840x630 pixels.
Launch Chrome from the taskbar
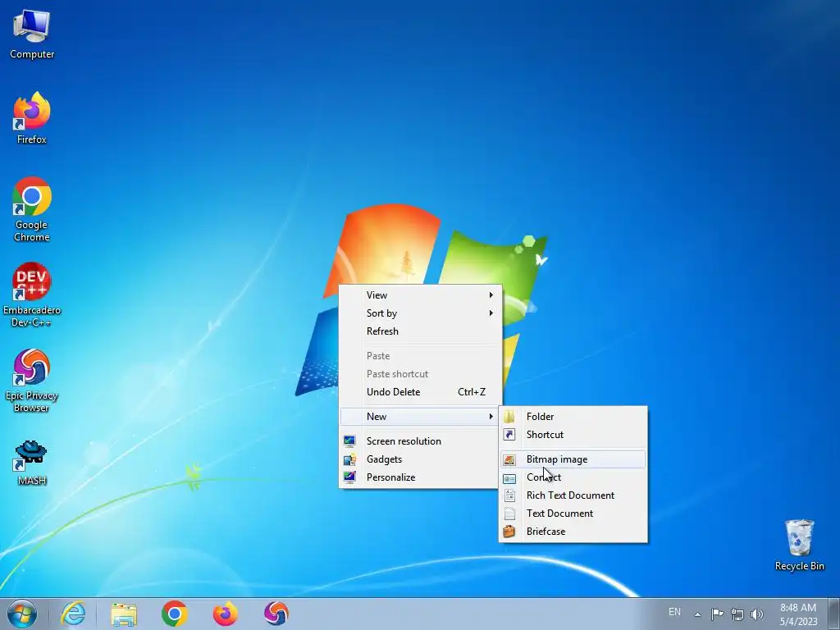[174, 614]
